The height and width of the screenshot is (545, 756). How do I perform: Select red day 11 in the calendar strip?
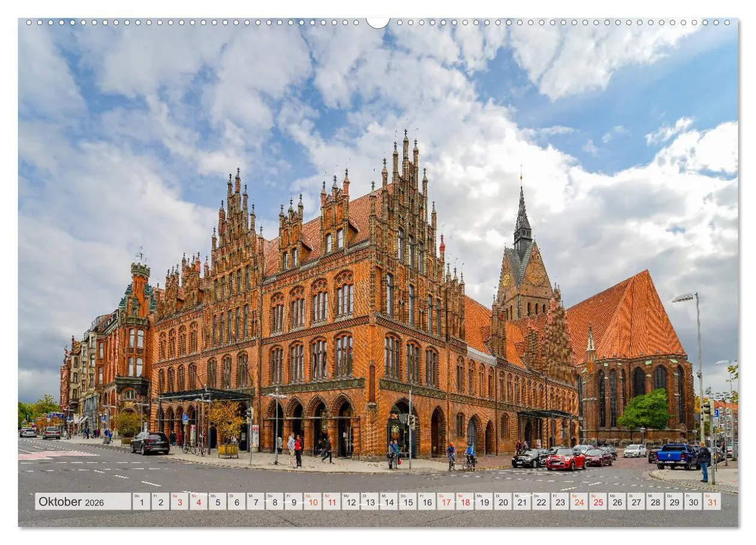tap(332, 502)
